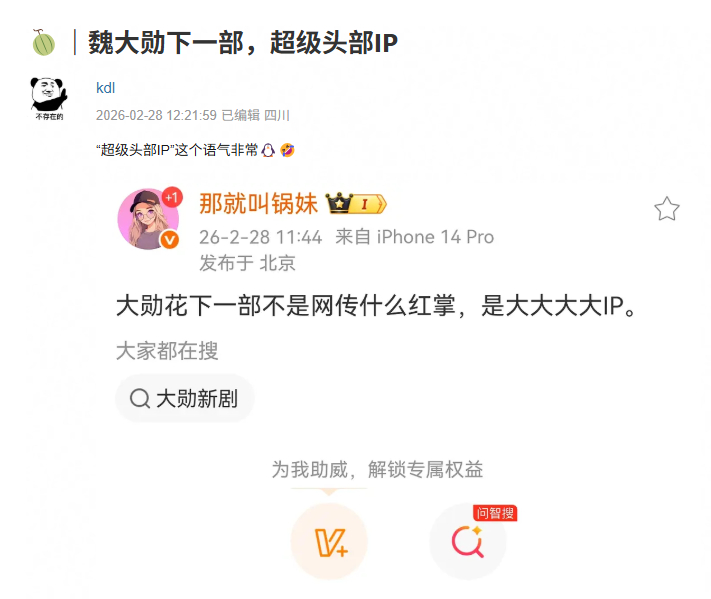Click the red +1 badge on avatar

tap(172, 197)
